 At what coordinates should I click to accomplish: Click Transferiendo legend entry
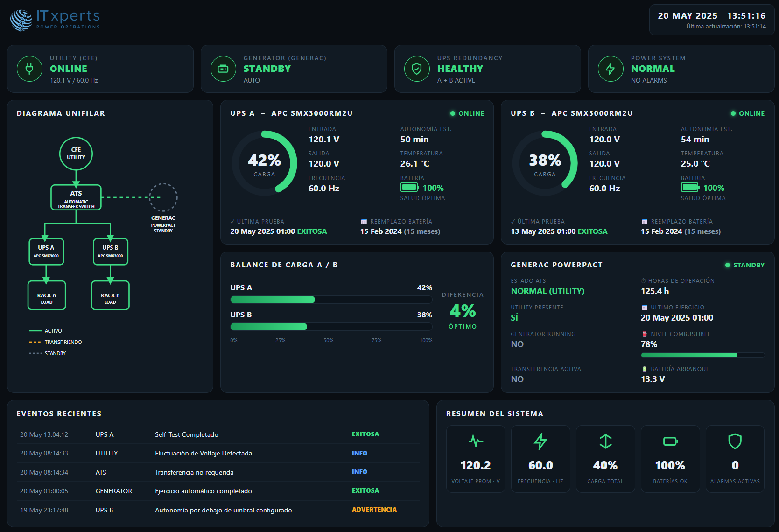[x=56, y=342]
